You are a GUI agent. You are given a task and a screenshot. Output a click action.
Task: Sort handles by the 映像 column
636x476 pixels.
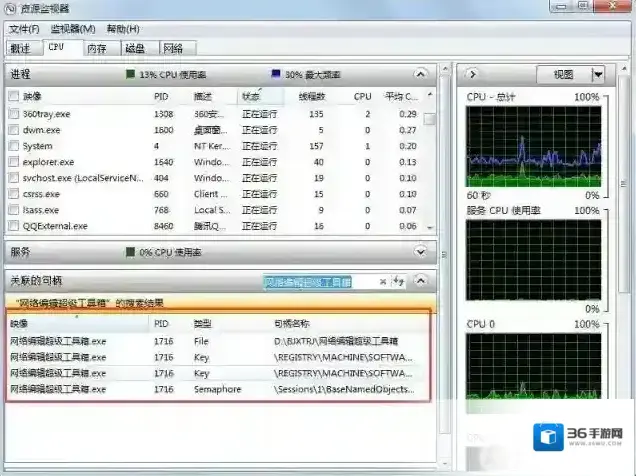(78, 324)
